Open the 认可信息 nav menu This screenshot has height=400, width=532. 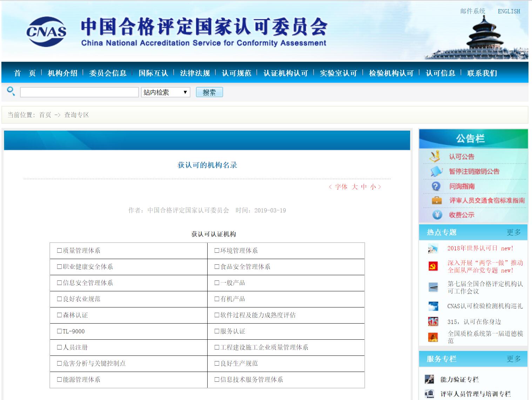click(440, 73)
